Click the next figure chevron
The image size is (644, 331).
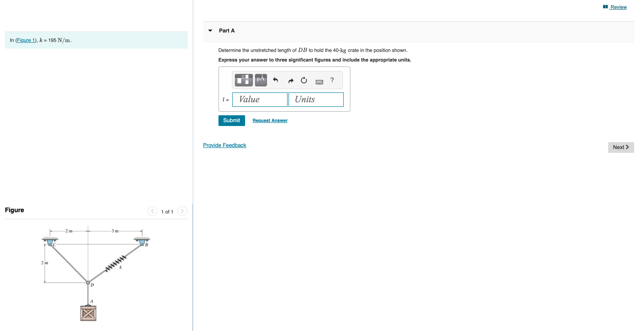click(182, 211)
